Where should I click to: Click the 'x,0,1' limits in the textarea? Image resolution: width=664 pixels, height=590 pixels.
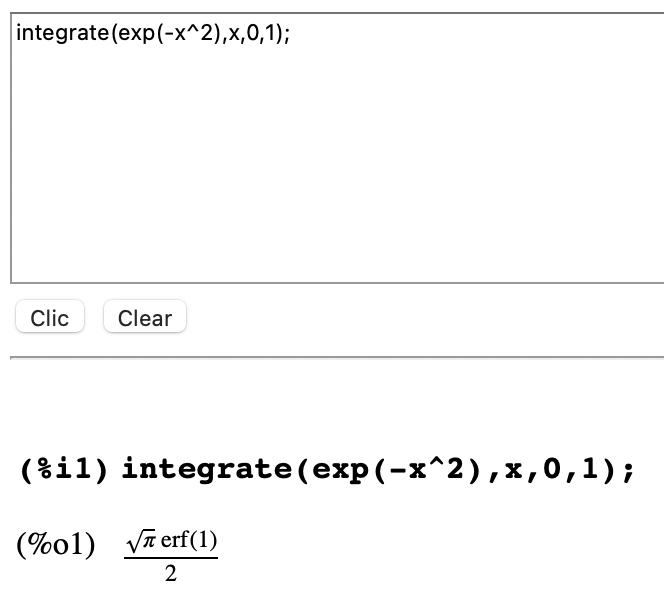pyautogui.click(x=252, y=33)
